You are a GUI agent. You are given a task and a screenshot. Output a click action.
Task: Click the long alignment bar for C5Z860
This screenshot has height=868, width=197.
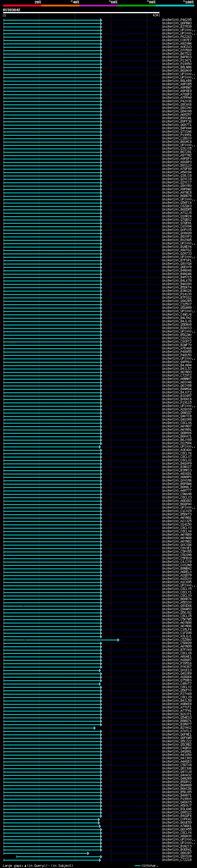(61, 640)
